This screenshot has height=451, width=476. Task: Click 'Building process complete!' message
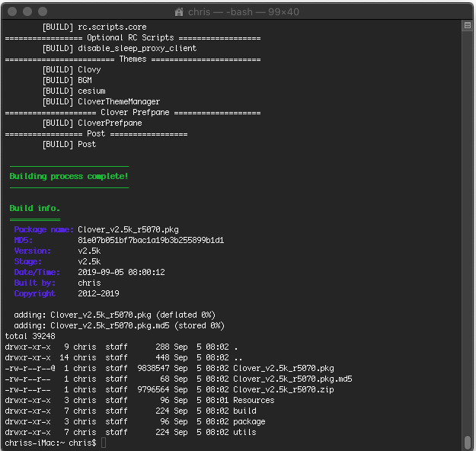[69, 177]
